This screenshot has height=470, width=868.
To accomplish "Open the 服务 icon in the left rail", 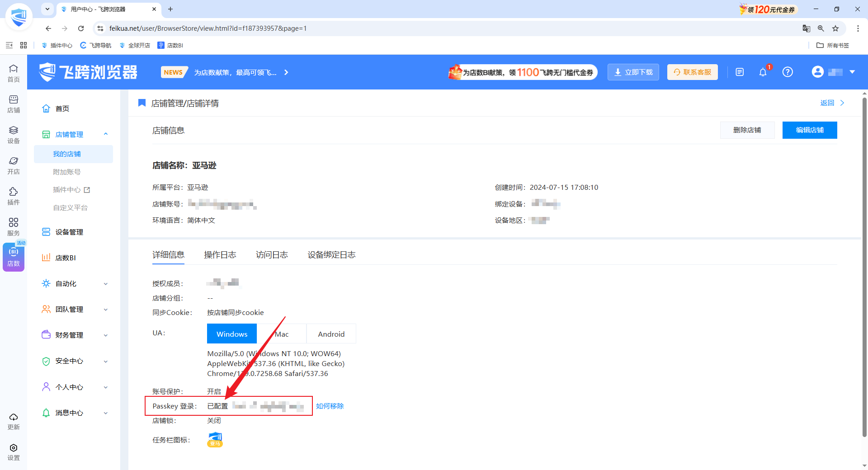I will 14,227.
